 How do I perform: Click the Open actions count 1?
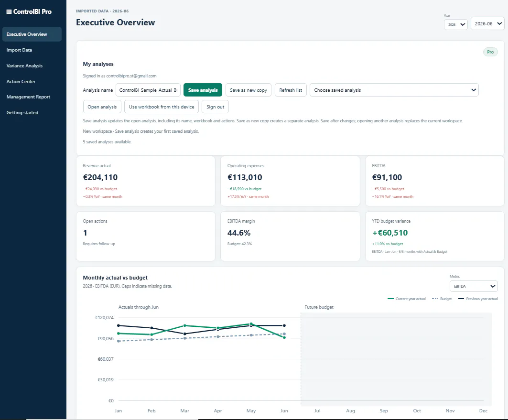(85, 233)
